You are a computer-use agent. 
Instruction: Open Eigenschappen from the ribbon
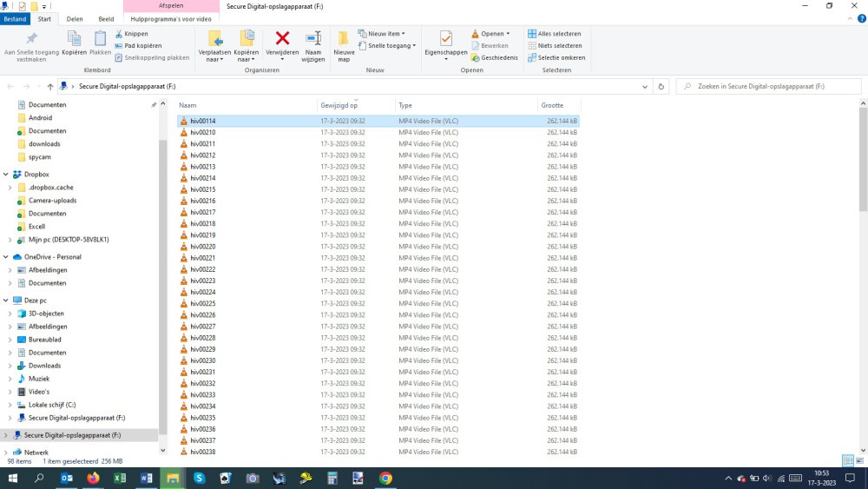point(445,39)
